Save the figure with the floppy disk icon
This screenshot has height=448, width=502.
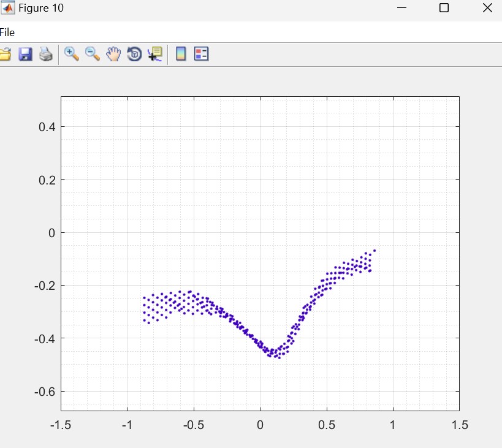[25, 55]
